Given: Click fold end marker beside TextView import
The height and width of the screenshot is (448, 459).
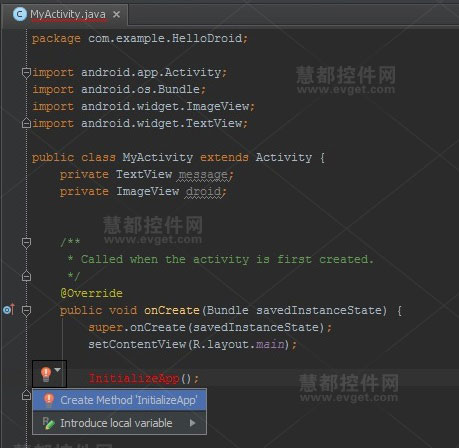Looking at the screenshot, I should tap(26, 123).
